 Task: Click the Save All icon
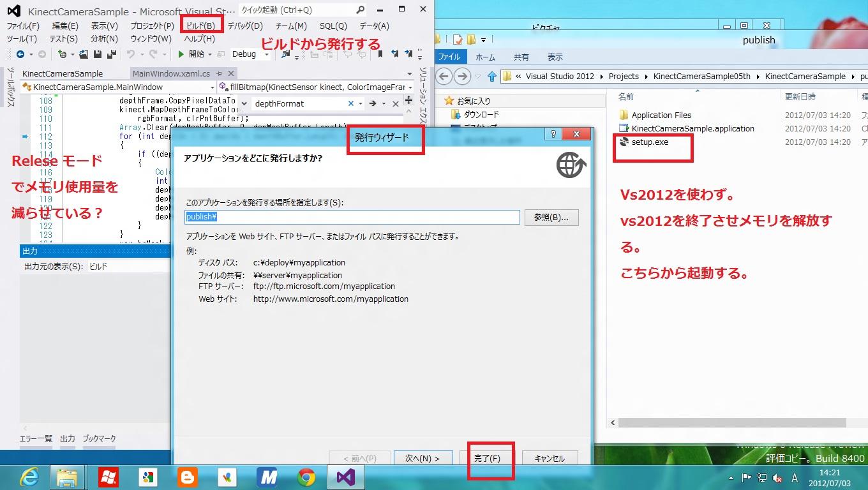(x=112, y=54)
